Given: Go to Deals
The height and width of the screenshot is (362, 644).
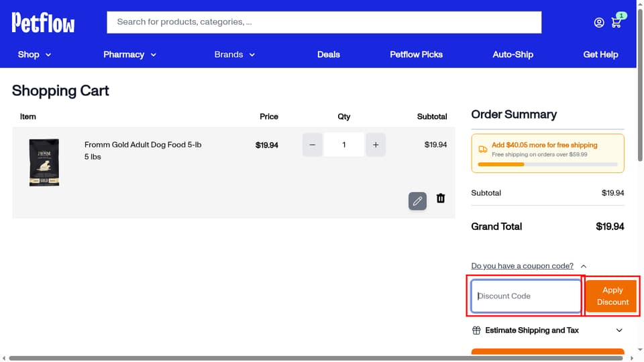Looking at the screenshot, I should [x=329, y=54].
